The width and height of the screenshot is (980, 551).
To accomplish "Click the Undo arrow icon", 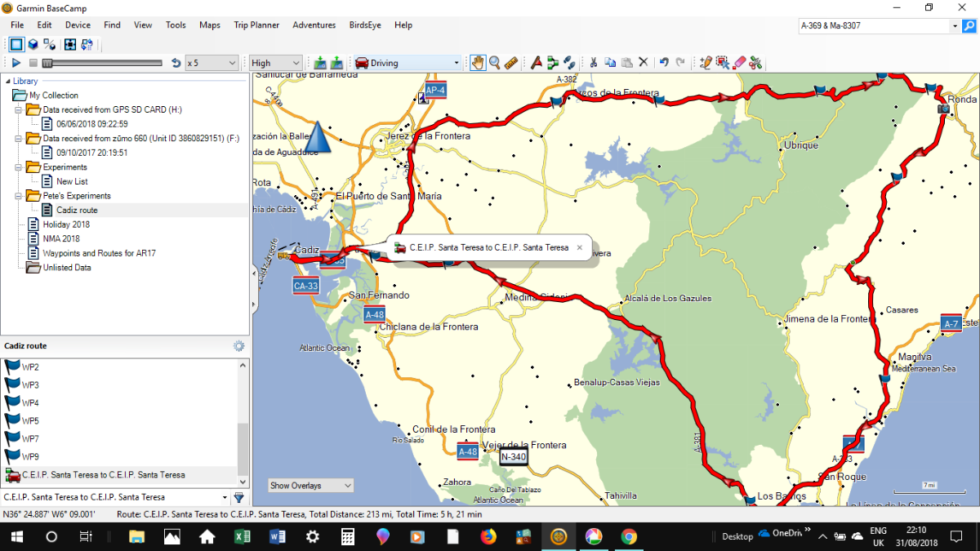I will pyautogui.click(x=664, y=63).
